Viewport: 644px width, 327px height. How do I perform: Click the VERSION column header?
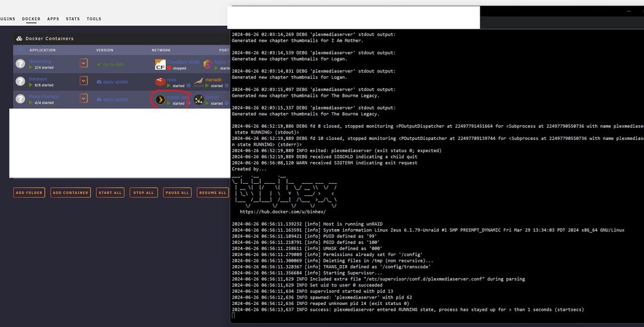(105, 50)
